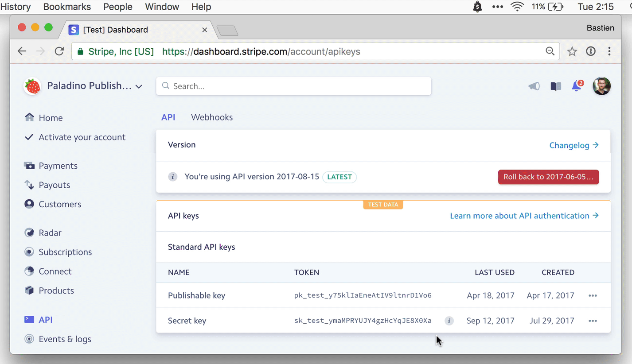The height and width of the screenshot is (364, 632).
Task: Bookmark this page with the star icon
Action: pos(572,51)
